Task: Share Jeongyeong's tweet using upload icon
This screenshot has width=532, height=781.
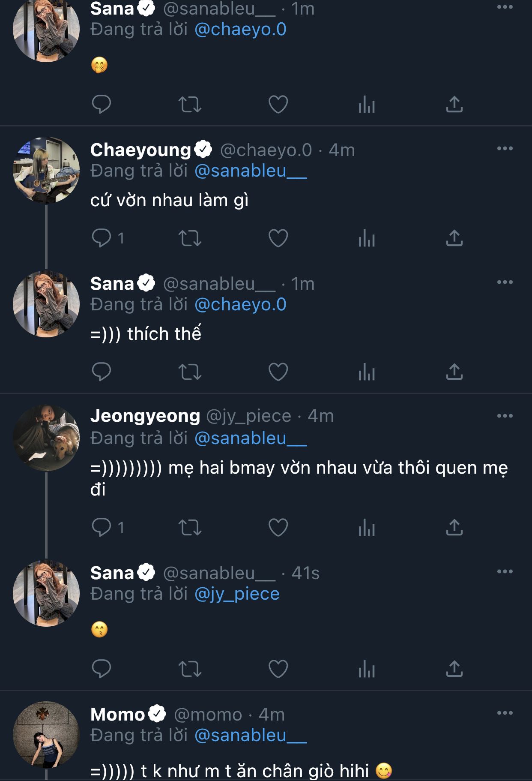Action: [454, 527]
